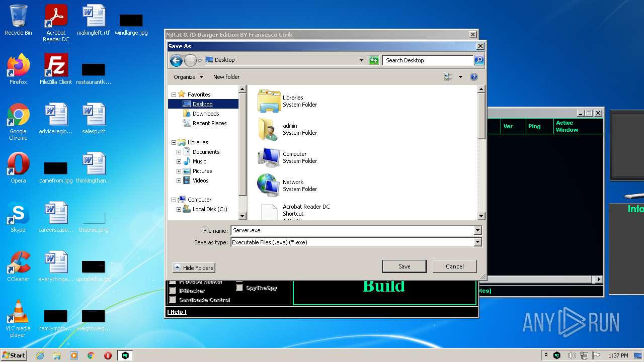
Task: Click the Ver column header
Action: coord(513,126)
